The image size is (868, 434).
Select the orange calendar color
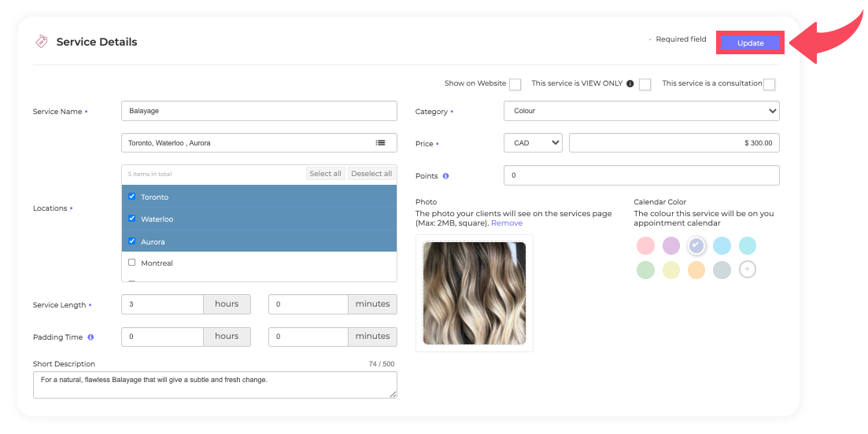tap(696, 270)
